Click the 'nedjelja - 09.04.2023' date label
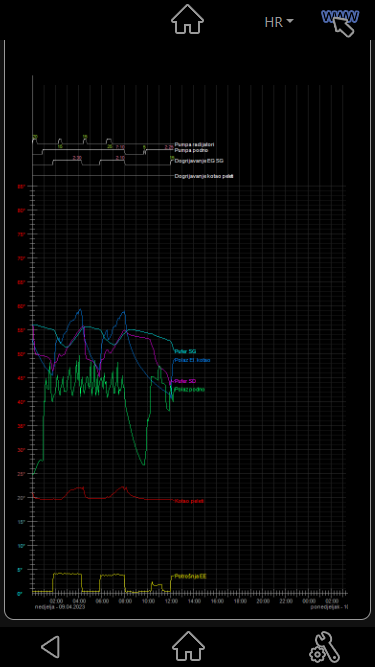This screenshot has height=667, width=375. point(60,607)
